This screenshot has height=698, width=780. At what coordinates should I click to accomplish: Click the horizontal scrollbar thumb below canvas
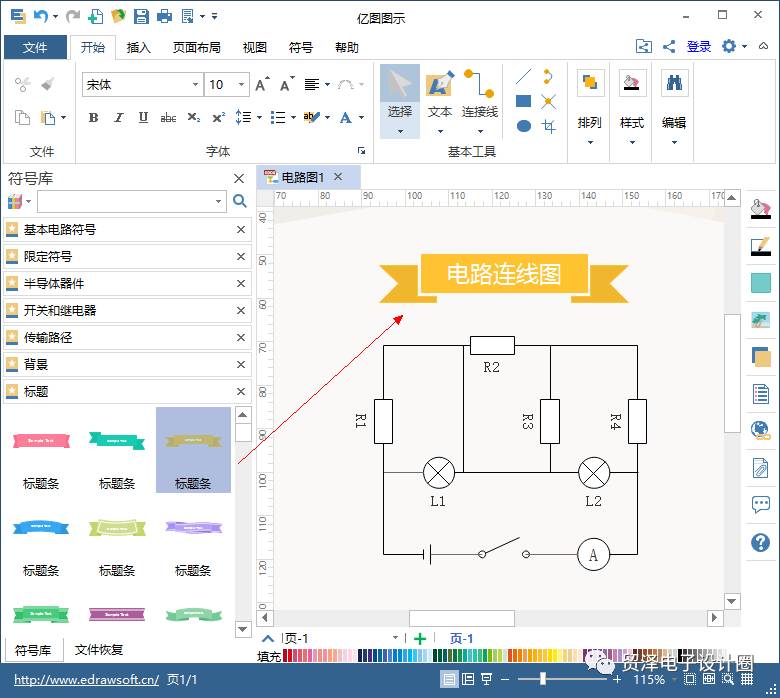click(x=462, y=618)
